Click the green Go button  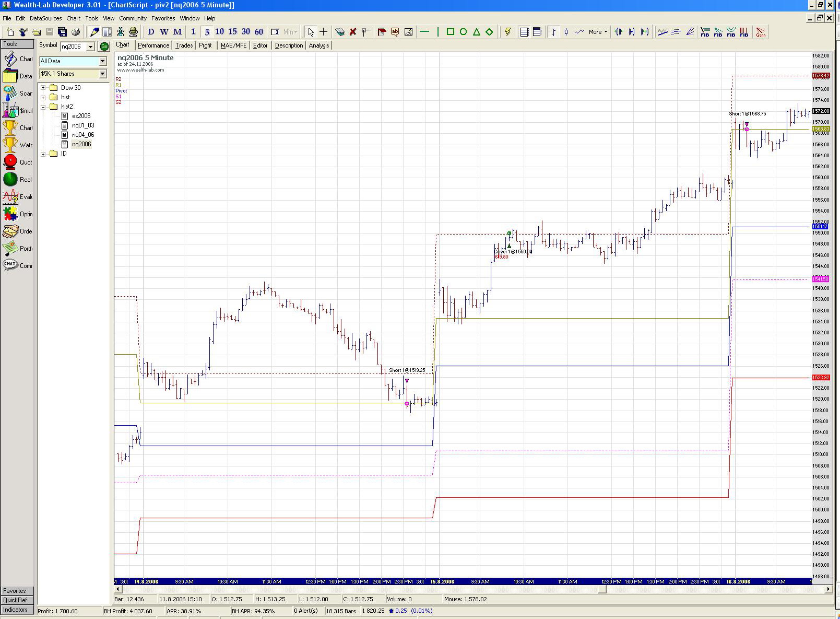(x=104, y=46)
